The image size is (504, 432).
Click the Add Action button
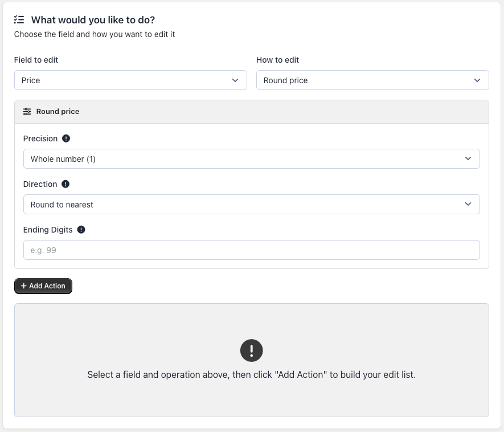43,286
